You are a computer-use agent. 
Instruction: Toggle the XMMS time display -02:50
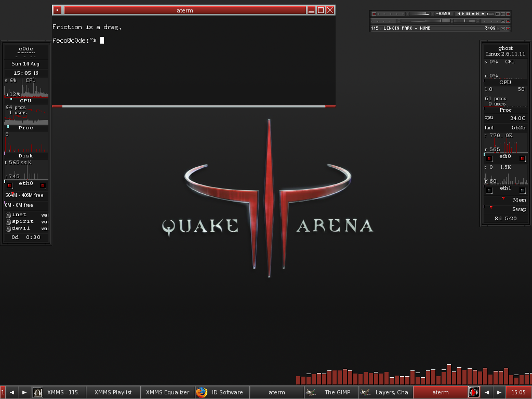tap(443, 14)
